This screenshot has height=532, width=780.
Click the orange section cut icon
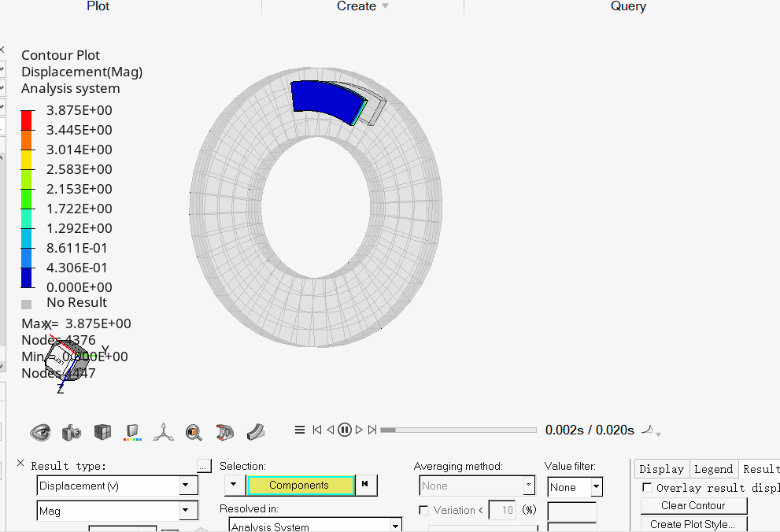pos(225,431)
